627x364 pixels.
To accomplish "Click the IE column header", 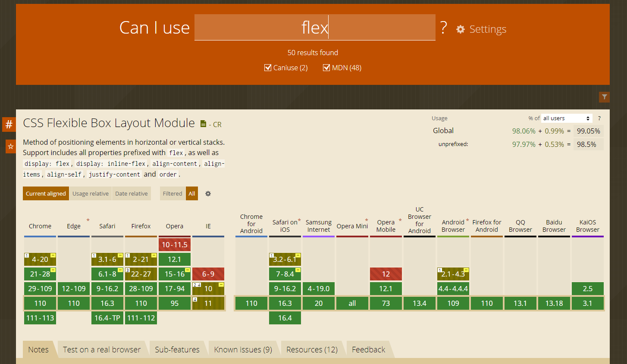I will [x=208, y=226].
